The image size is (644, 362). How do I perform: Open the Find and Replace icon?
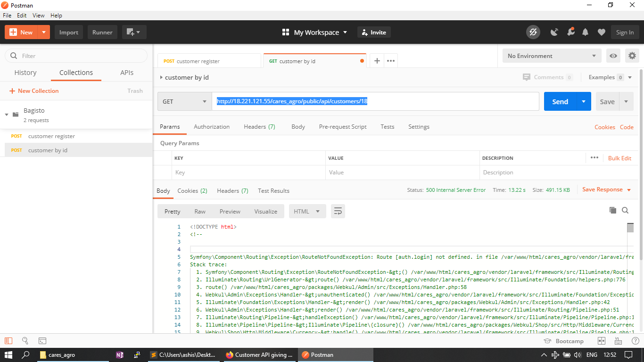pyautogui.click(x=25, y=340)
